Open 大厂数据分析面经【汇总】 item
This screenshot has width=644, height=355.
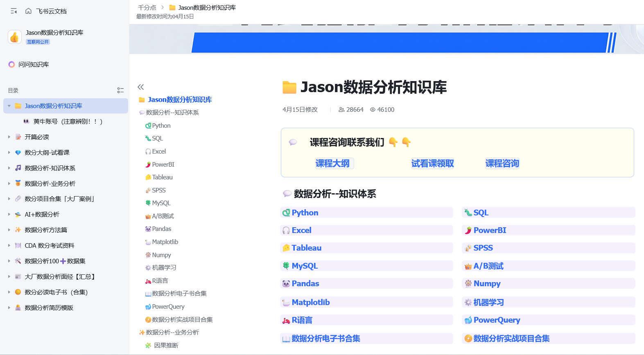61,276
